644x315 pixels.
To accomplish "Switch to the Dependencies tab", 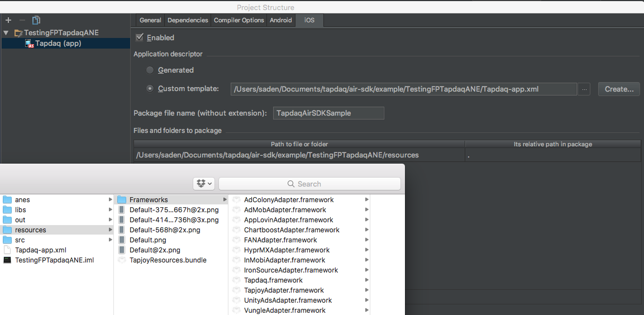I will [188, 20].
